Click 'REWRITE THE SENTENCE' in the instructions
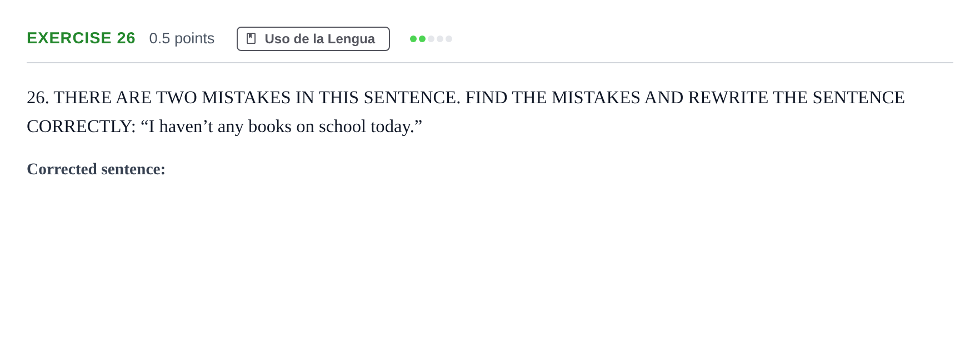Viewport: 980px width, 353px height. coord(797,98)
